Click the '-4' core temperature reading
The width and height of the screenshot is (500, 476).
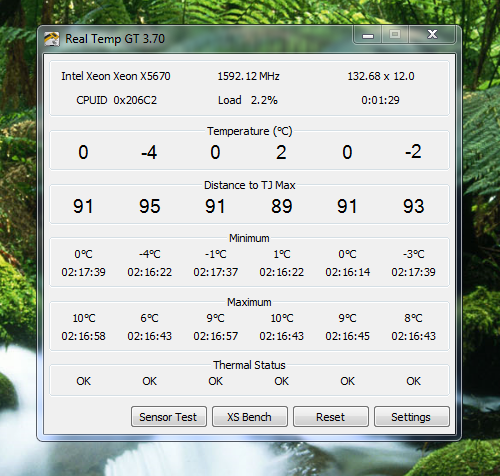pyautogui.click(x=149, y=152)
